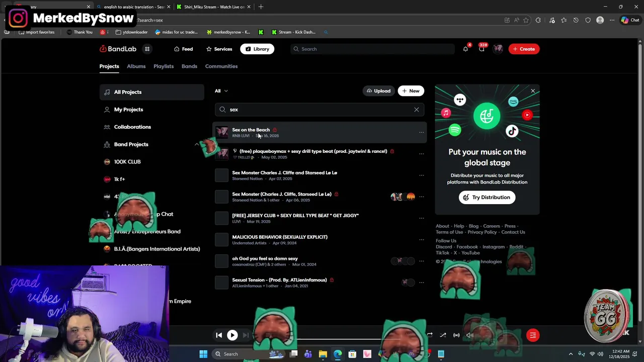Open chat messages icon with 328 badge
The image size is (644, 362).
click(x=481, y=49)
